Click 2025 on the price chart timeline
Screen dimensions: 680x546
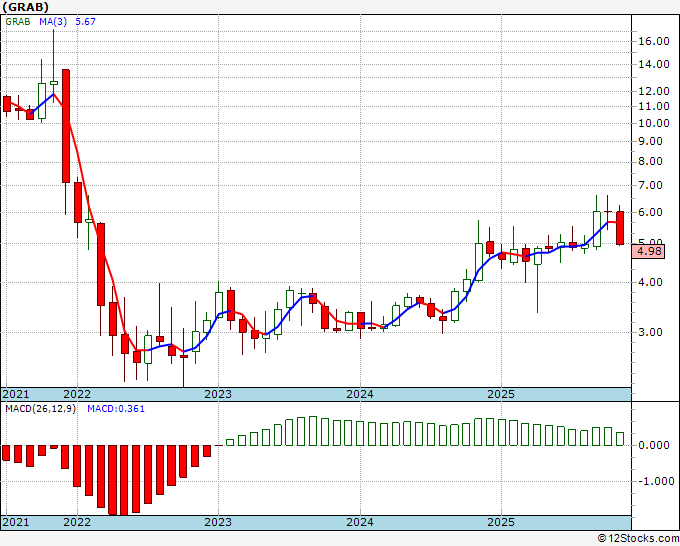[x=501, y=394]
